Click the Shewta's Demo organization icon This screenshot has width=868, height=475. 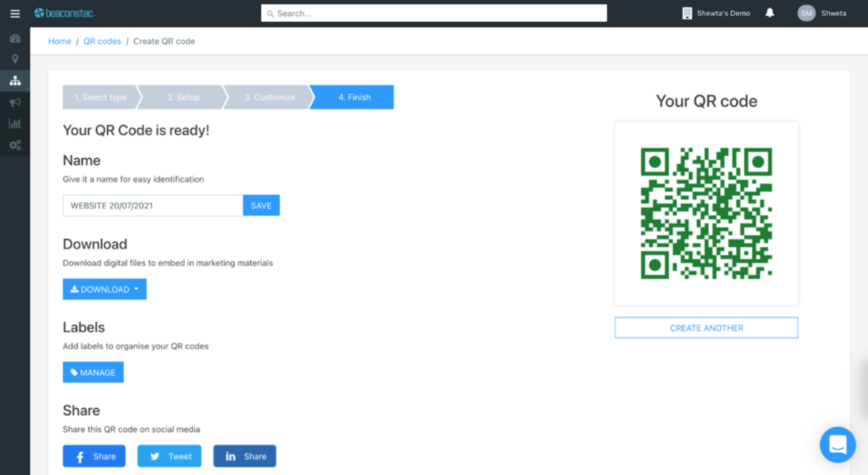click(x=687, y=13)
